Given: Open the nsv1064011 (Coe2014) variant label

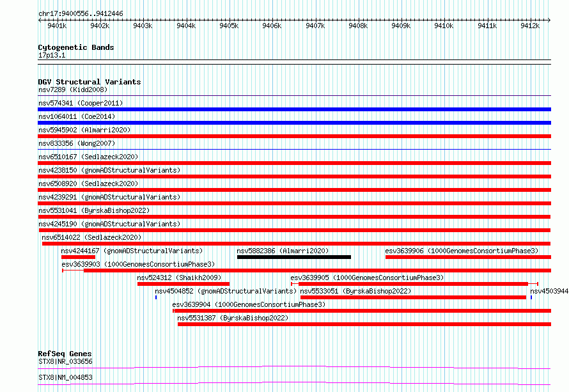Looking at the screenshot, I should pos(77,116).
